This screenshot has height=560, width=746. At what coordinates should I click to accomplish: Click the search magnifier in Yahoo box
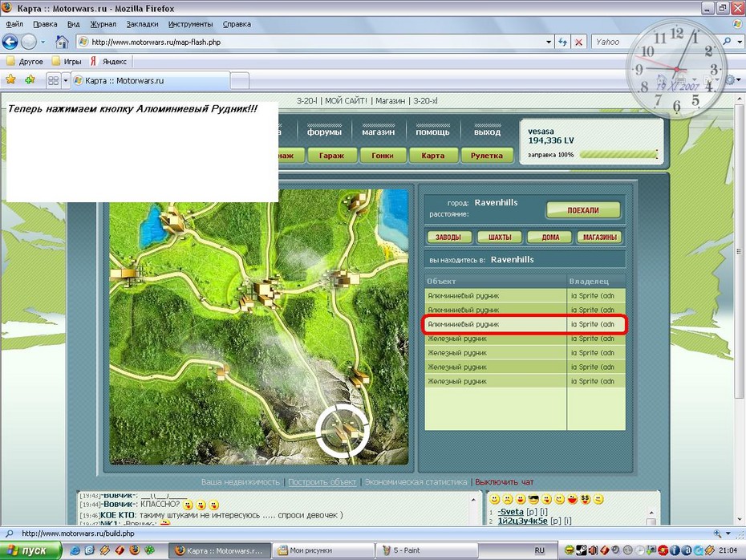727,42
